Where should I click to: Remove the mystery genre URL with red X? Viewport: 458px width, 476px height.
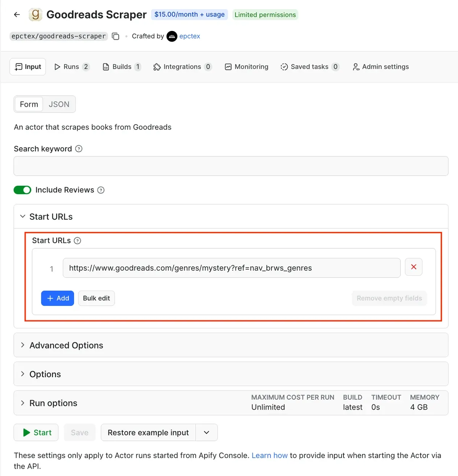tap(414, 267)
